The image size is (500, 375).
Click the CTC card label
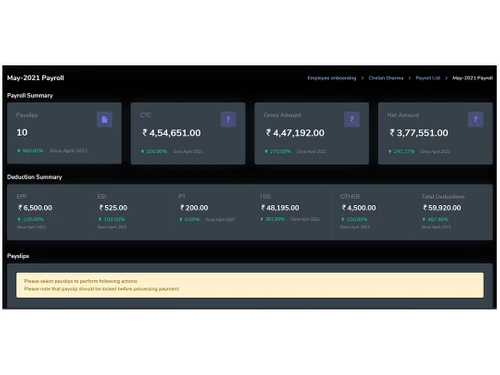tap(145, 115)
